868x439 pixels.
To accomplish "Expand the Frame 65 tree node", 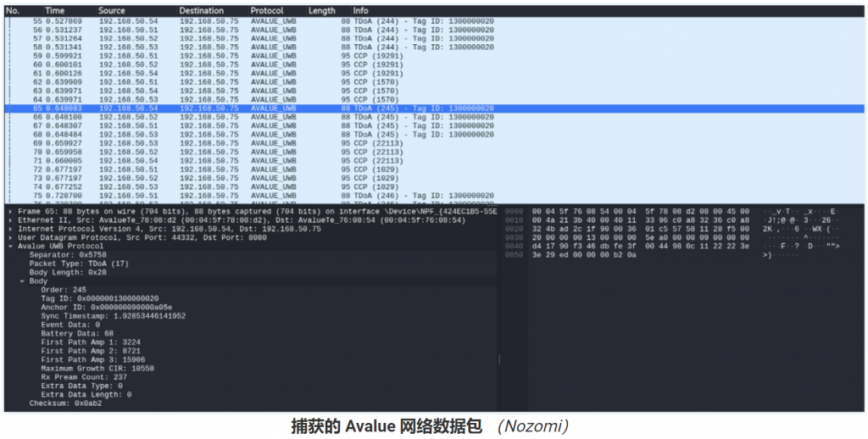I will click(12, 212).
